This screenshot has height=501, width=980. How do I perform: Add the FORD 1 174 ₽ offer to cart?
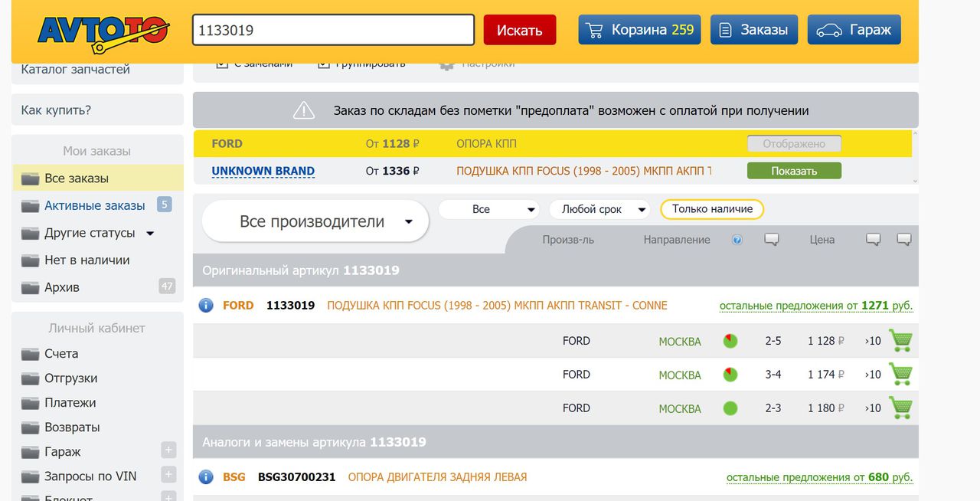point(900,374)
